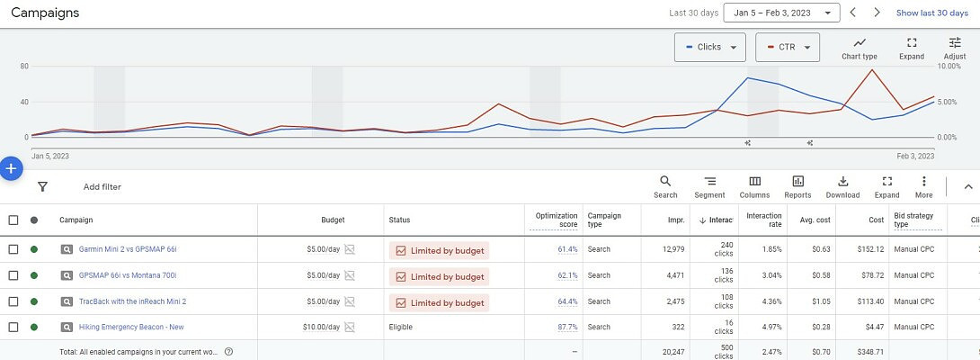
Task: Click Show last 30 days link
Action: tap(931, 13)
